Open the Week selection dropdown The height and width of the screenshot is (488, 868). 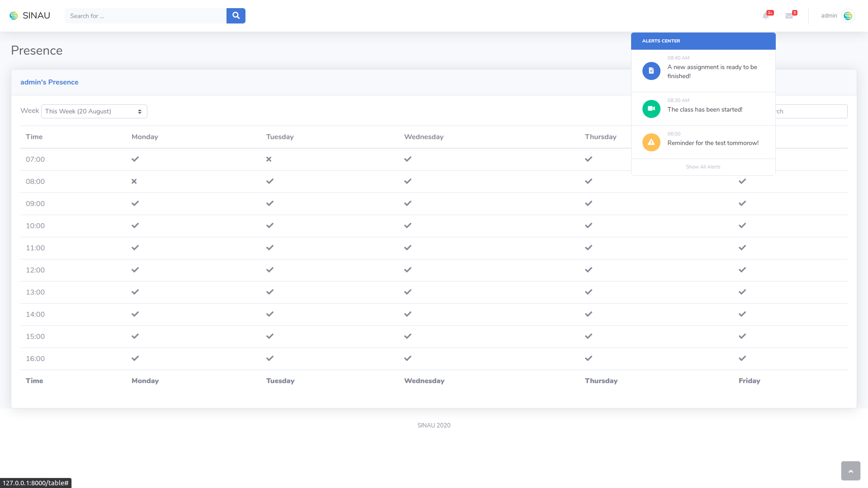point(94,112)
